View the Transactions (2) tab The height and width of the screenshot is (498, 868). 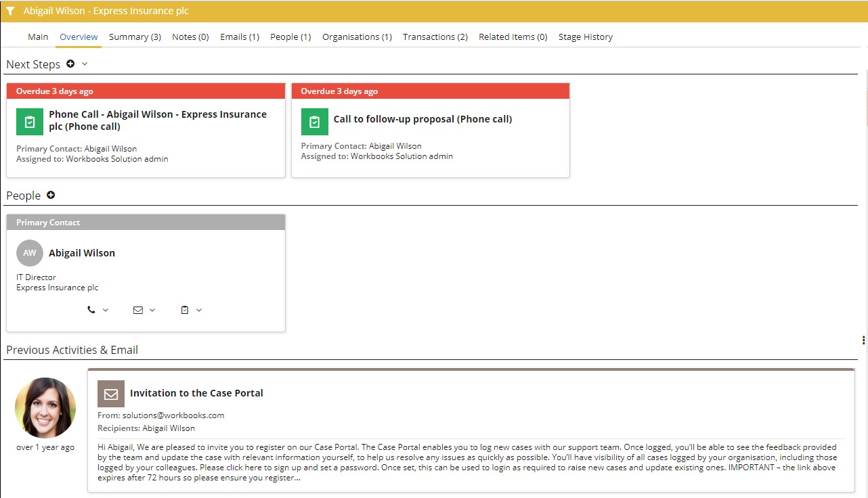click(435, 37)
